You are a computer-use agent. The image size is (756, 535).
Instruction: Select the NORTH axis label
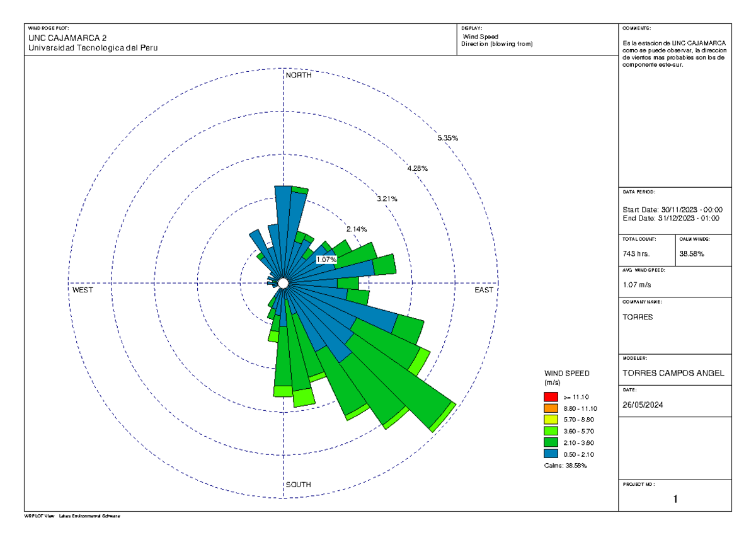point(298,74)
